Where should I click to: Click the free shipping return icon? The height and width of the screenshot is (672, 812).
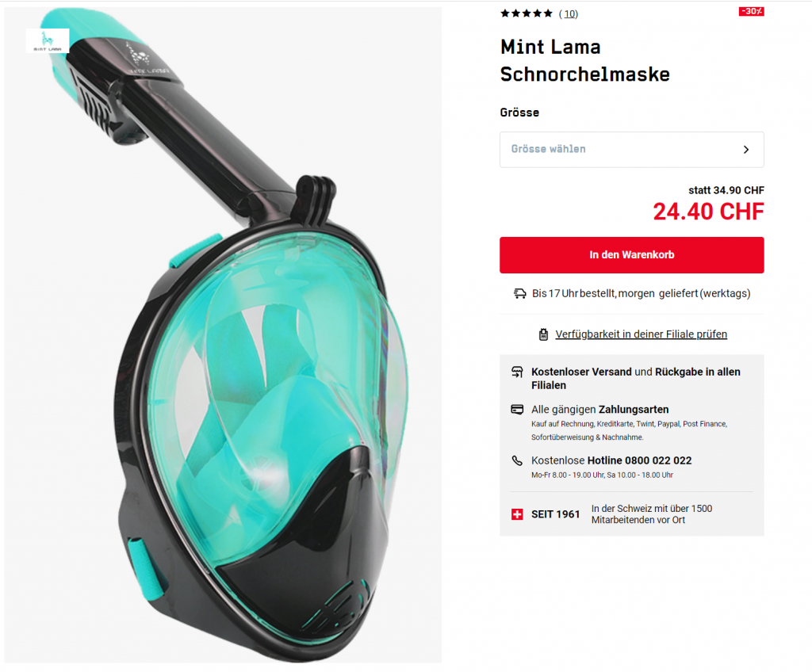pos(517,372)
